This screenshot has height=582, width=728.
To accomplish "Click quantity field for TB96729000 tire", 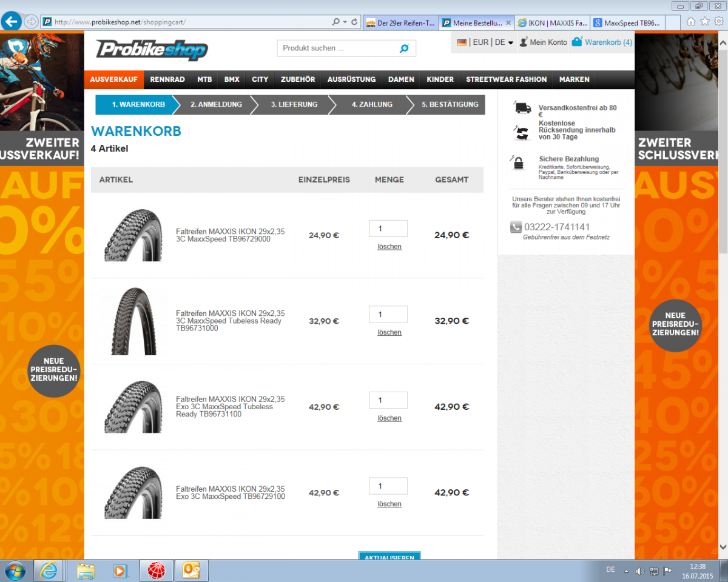I will pos(388,229).
